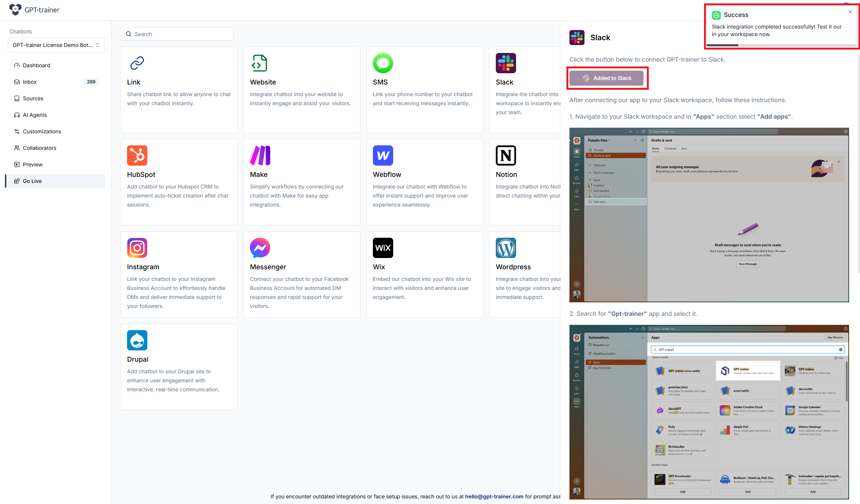Open Customizations in the sidebar
Image resolution: width=860 pixels, height=504 pixels.
tap(42, 131)
